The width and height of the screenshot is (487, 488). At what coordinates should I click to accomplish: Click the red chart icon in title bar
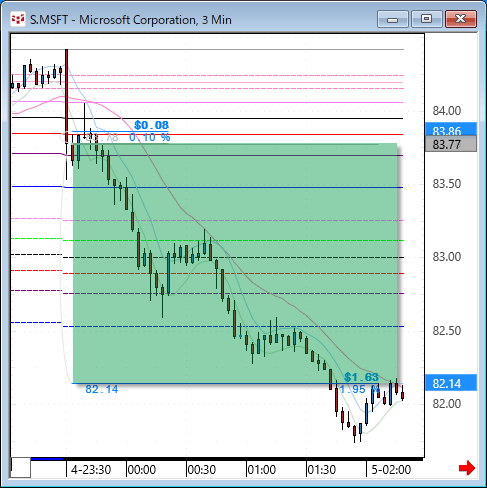point(18,19)
